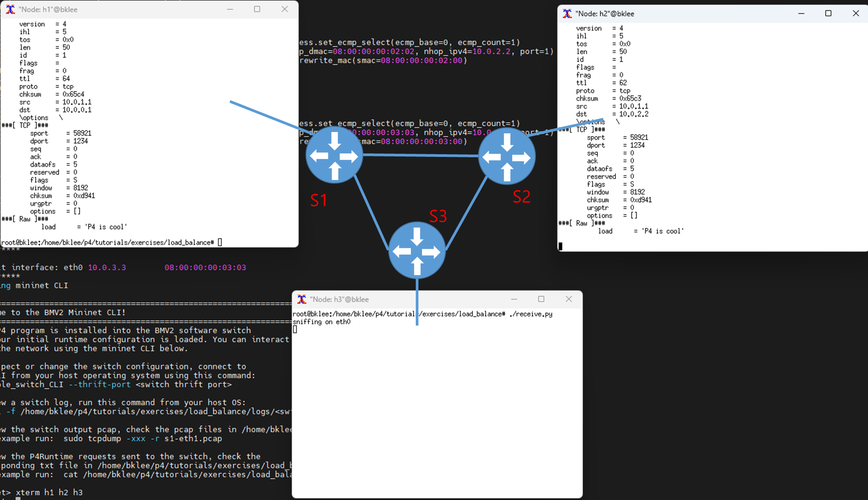Click the S1 router icon
The height and width of the screenshot is (500, 868).
(334, 156)
